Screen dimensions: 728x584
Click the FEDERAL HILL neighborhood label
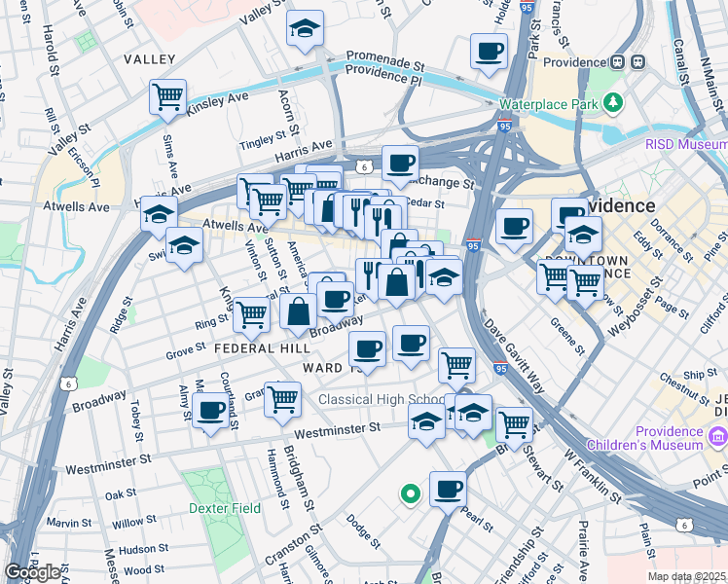tap(263, 348)
